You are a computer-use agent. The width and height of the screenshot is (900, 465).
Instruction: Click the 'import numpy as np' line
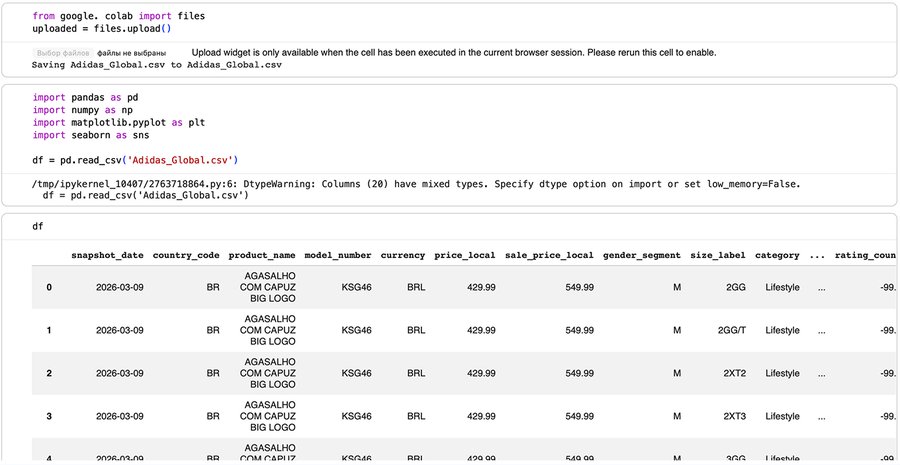pos(83,110)
